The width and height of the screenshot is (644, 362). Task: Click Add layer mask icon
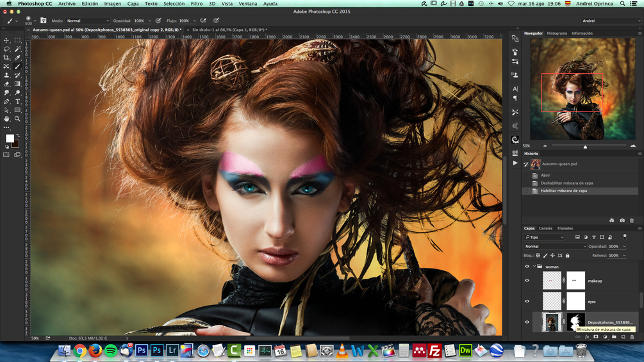click(596, 337)
